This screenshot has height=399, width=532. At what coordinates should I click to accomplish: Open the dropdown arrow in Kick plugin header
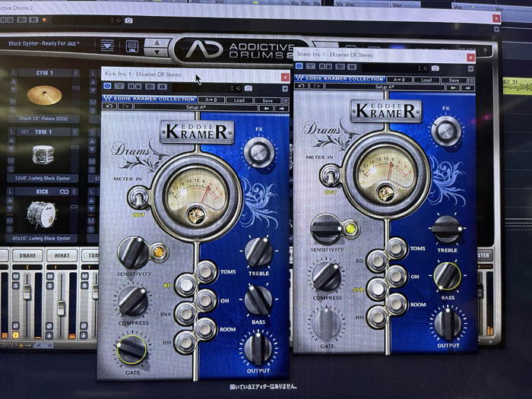pos(285,89)
